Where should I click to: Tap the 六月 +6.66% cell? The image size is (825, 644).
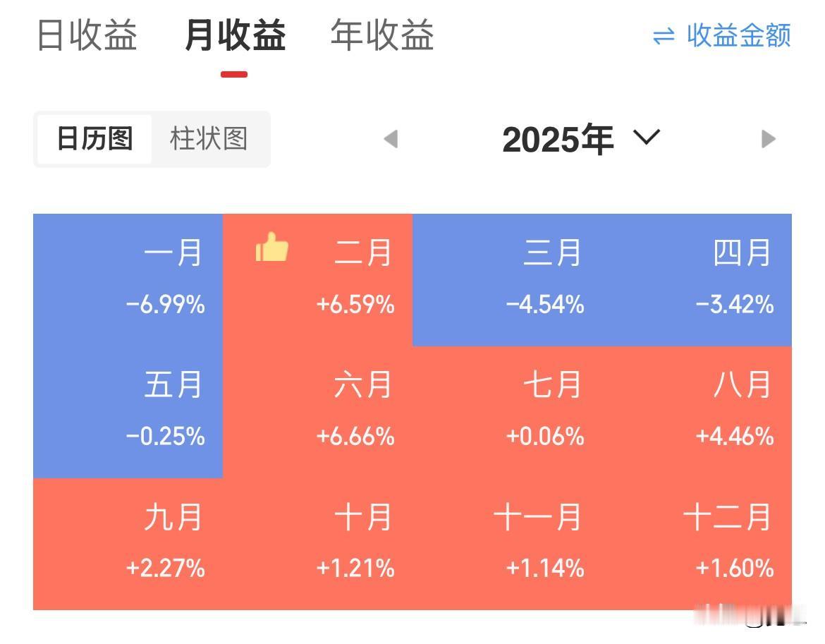317,411
